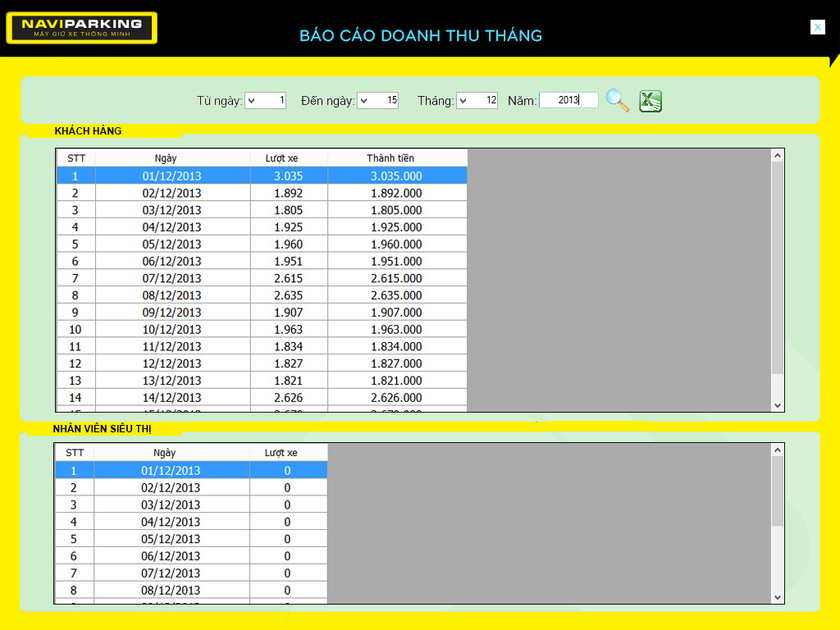Click the magnifying glass search icon

(617, 100)
